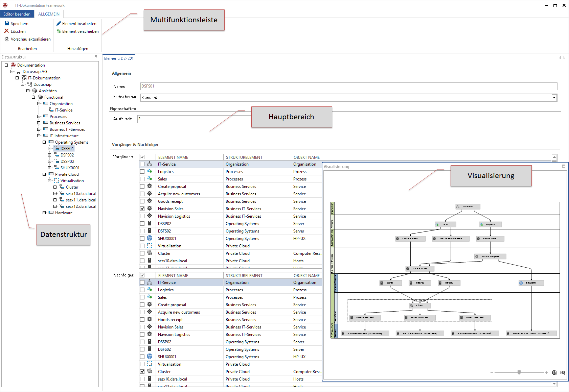Check SHUX0001 in Nachfolger list
The image size is (569, 392).
(142, 357)
